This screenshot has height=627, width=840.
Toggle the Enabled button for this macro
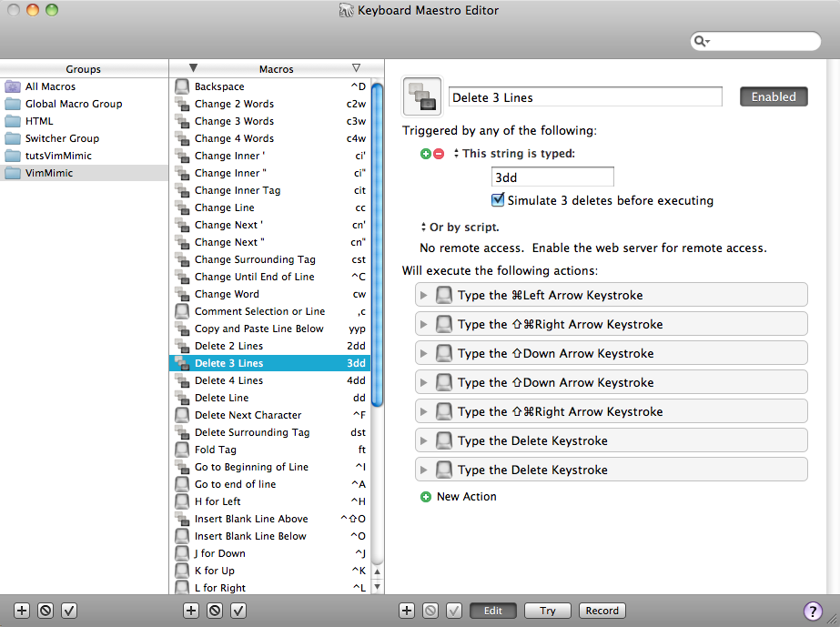tap(774, 96)
